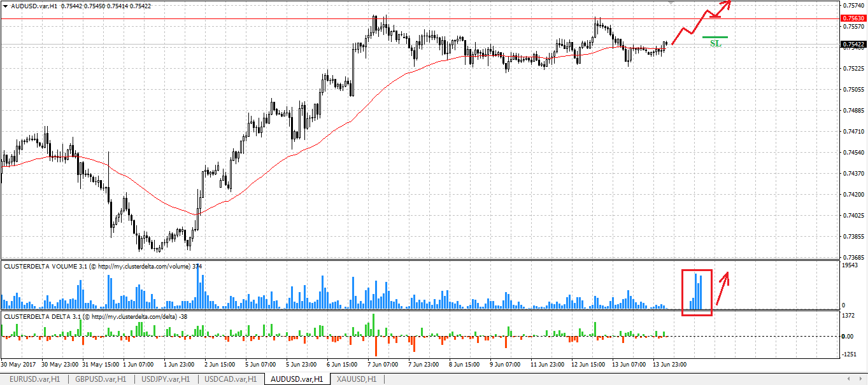Click the 0.74025 price on the scale
Viewport: 868px width, 385px height.
853,216
